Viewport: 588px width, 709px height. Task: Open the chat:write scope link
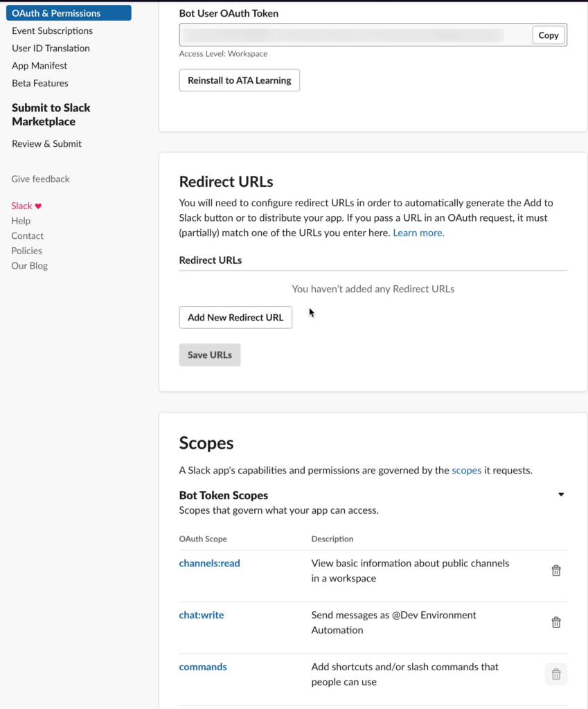click(202, 615)
